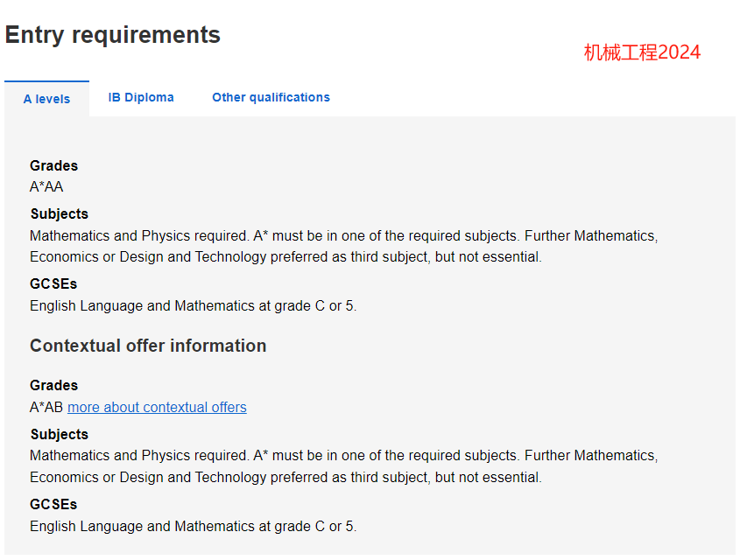
Task: Open the more about contextual offers link
Action: tap(157, 407)
